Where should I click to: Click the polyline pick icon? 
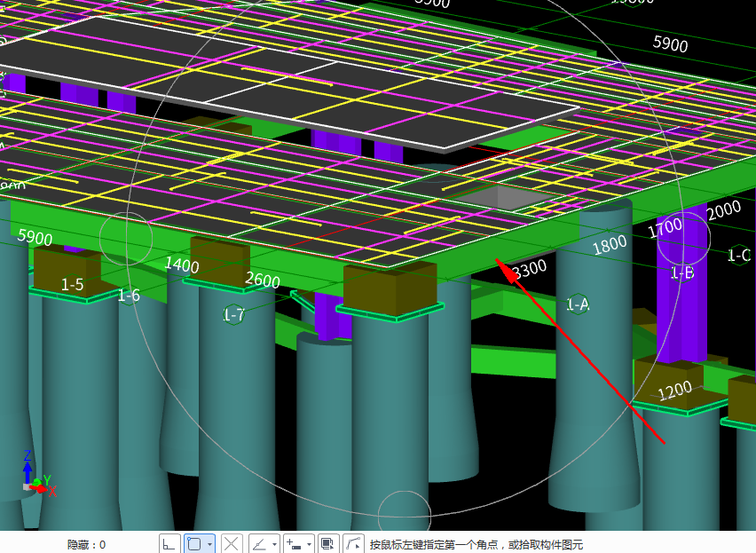(x=353, y=544)
